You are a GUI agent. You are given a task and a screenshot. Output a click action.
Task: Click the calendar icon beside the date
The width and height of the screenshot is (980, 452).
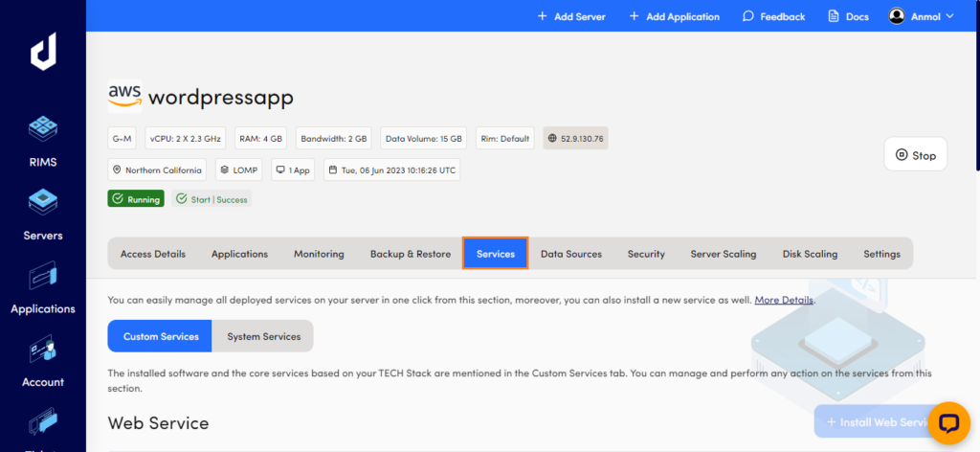click(333, 170)
